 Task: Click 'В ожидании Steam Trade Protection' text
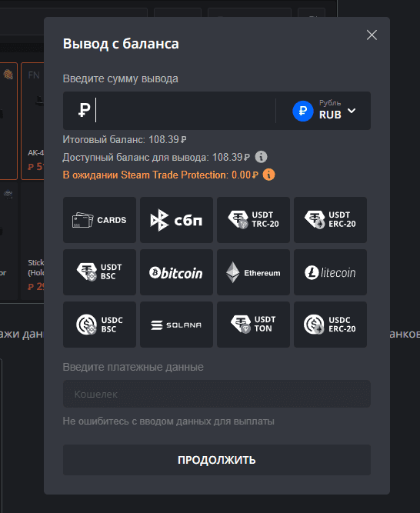point(145,175)
